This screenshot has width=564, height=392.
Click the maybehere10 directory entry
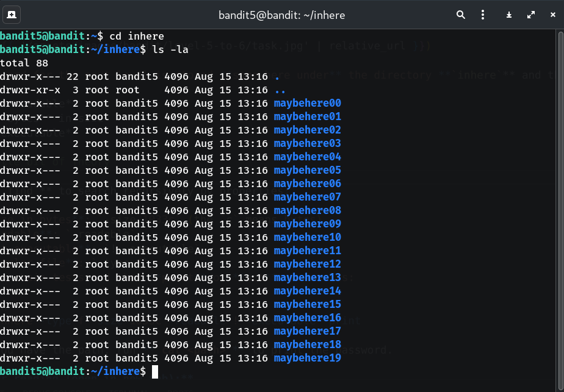(307, 237)
